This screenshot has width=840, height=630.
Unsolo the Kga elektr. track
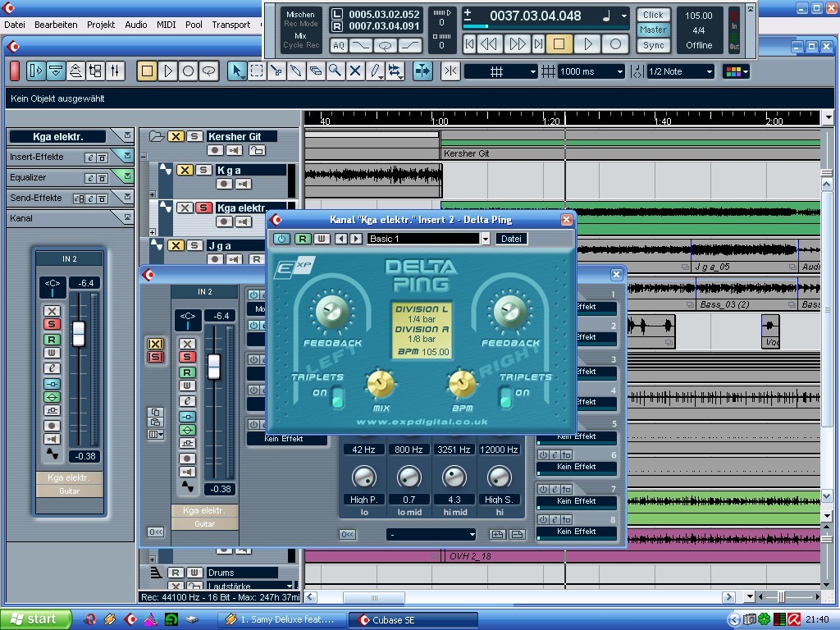coord(203,208)
